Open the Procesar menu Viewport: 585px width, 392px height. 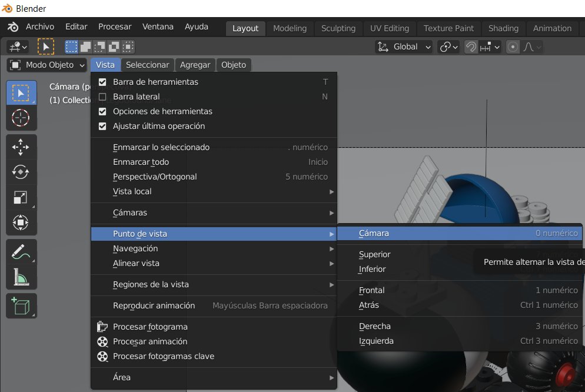coord(115,27)
